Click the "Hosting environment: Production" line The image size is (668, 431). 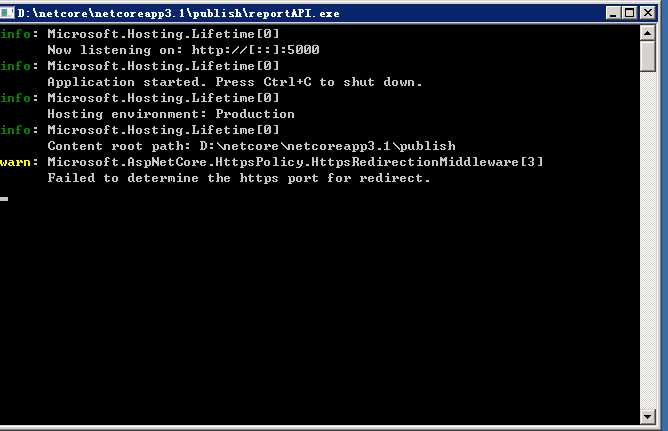(171, 114)
